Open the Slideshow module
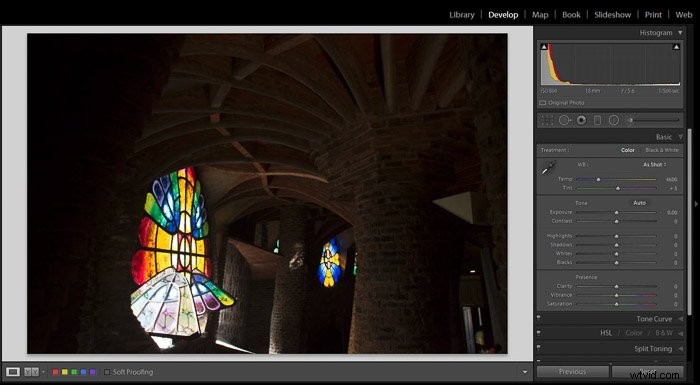 [612, 15]
